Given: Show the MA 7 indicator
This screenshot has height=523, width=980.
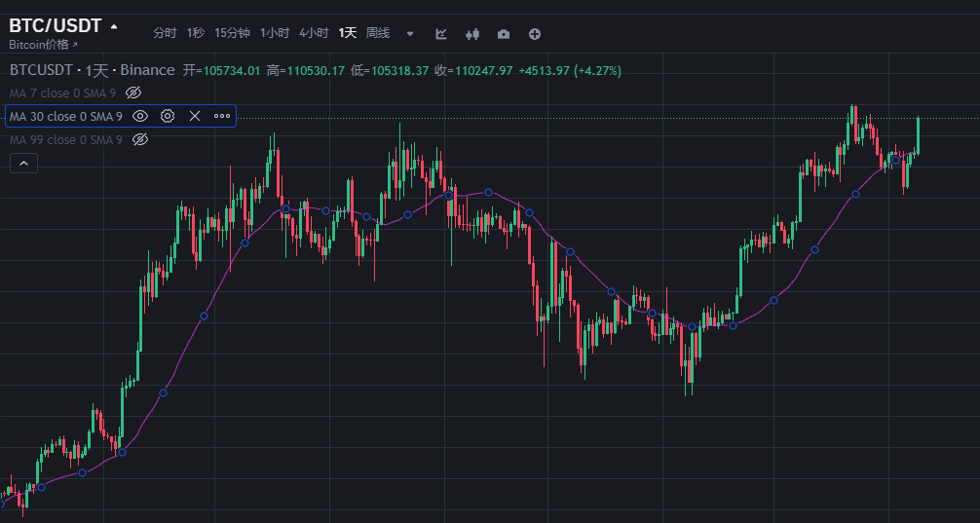Looking at the screenshot, I should point(134,93).
